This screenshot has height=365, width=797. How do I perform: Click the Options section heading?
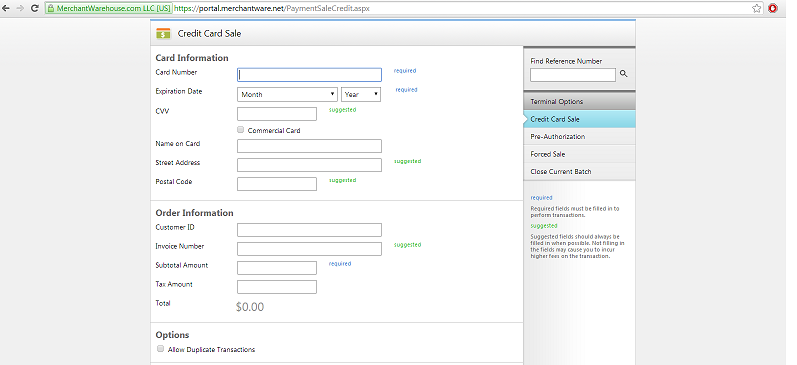(x=172, y=334)
